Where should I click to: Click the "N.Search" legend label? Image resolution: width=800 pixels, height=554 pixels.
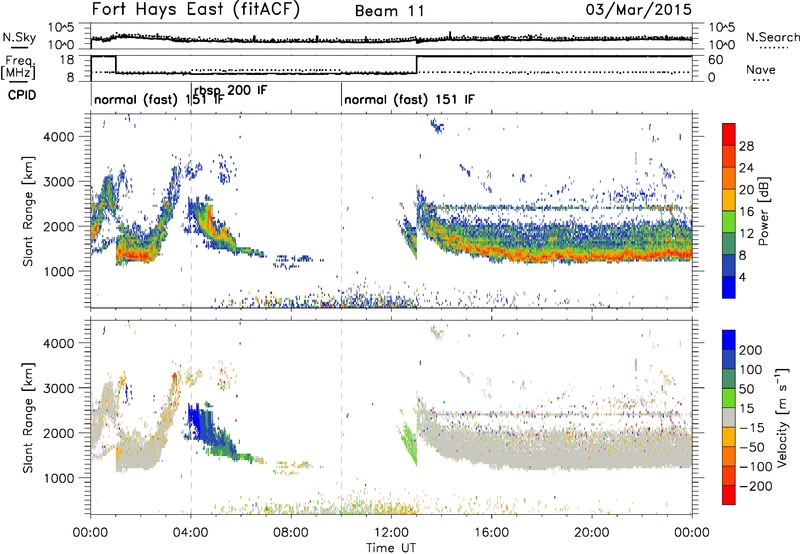coord(772,37)
